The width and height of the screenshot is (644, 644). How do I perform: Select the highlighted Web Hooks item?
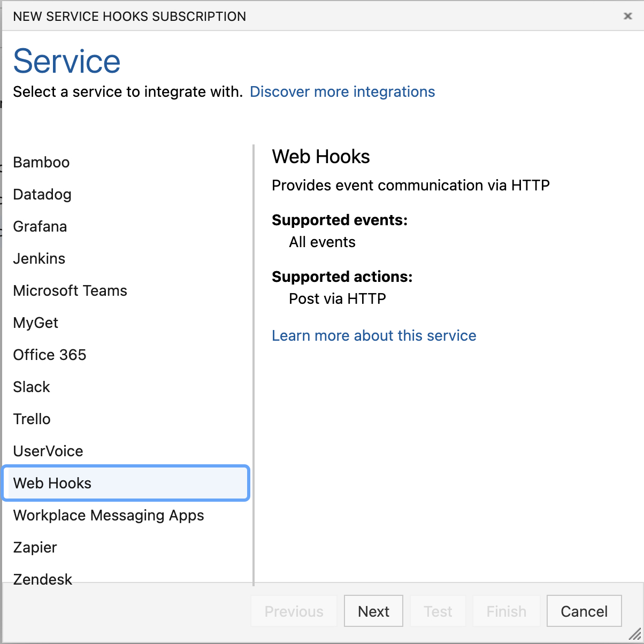click(126, 483)
